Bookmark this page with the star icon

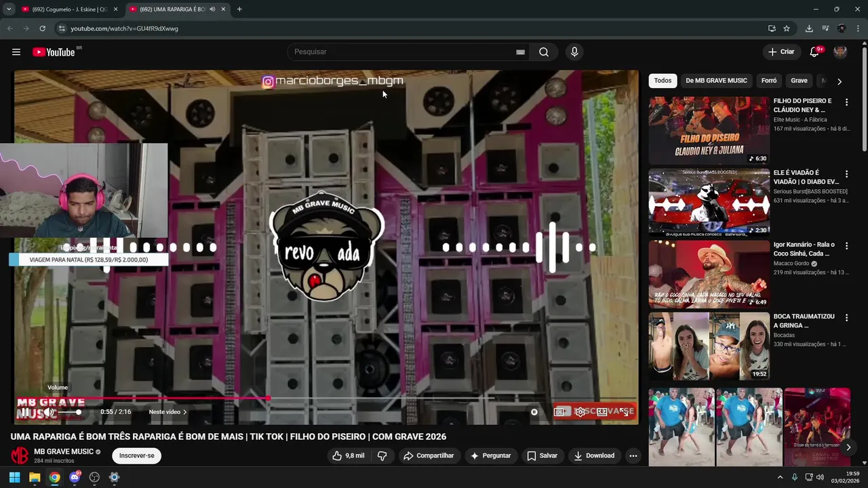(787, 28)
